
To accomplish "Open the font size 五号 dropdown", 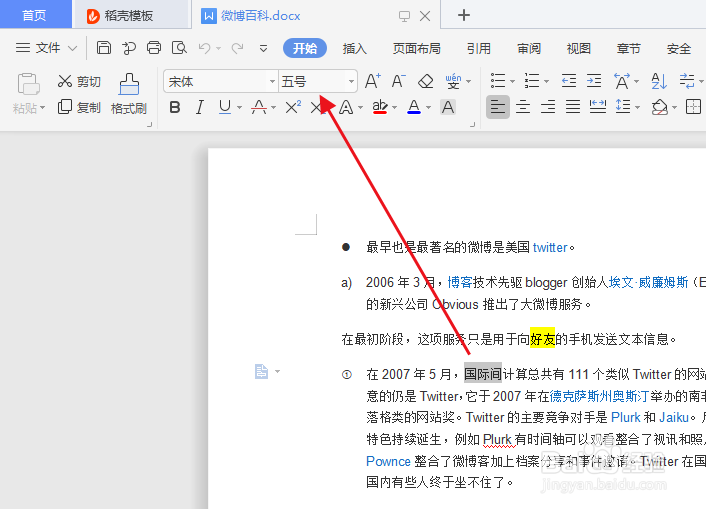I will pyautogui.click(x=351, y=82).
